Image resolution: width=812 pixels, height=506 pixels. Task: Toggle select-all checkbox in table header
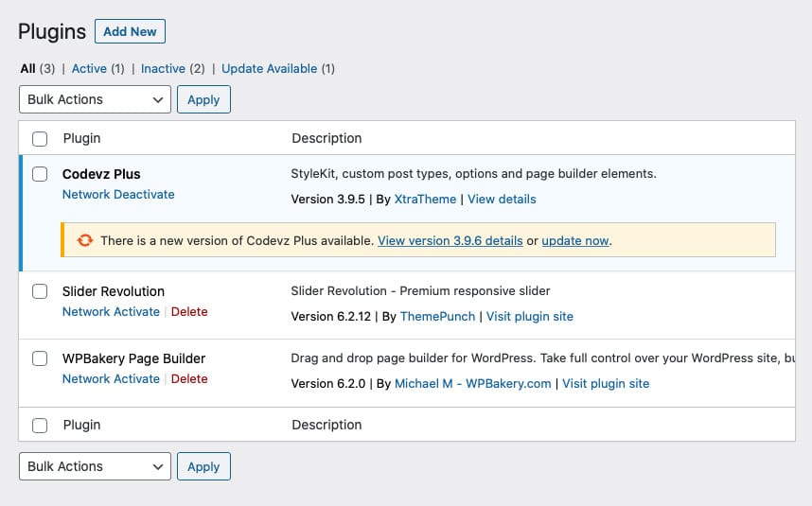pos(40,139)
